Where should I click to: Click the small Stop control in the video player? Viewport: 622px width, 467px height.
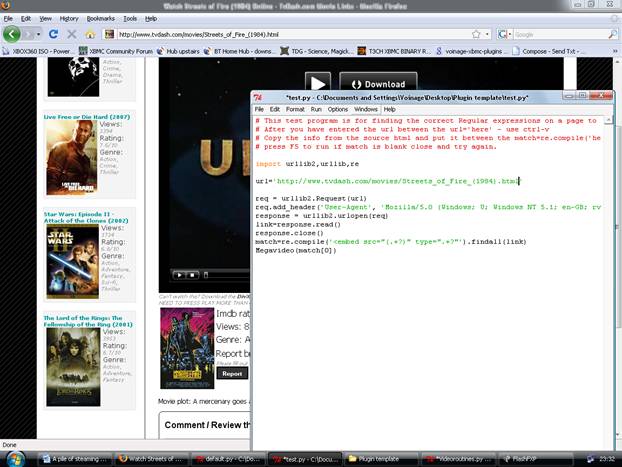pyautogui.click(x=192, y=275)
